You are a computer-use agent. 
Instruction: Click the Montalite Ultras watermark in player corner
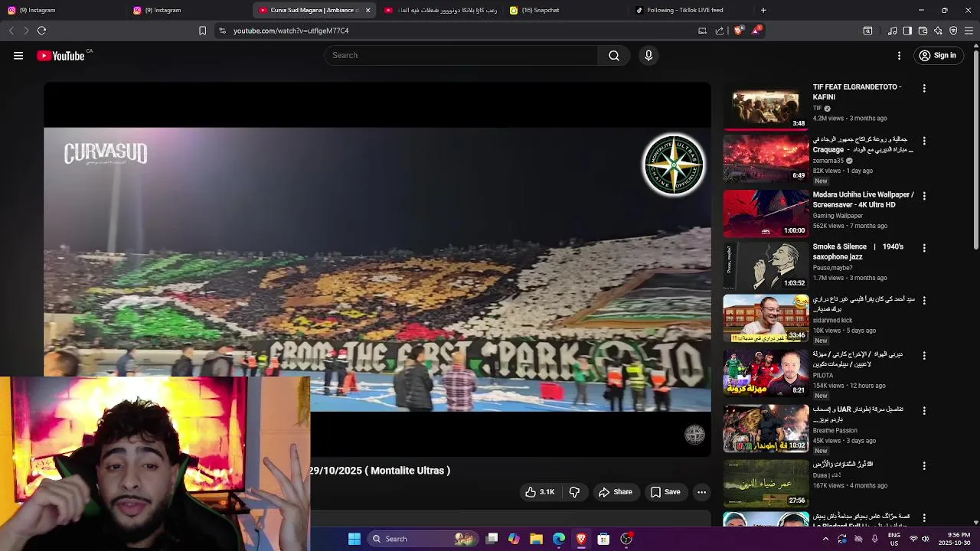(694, 435)
